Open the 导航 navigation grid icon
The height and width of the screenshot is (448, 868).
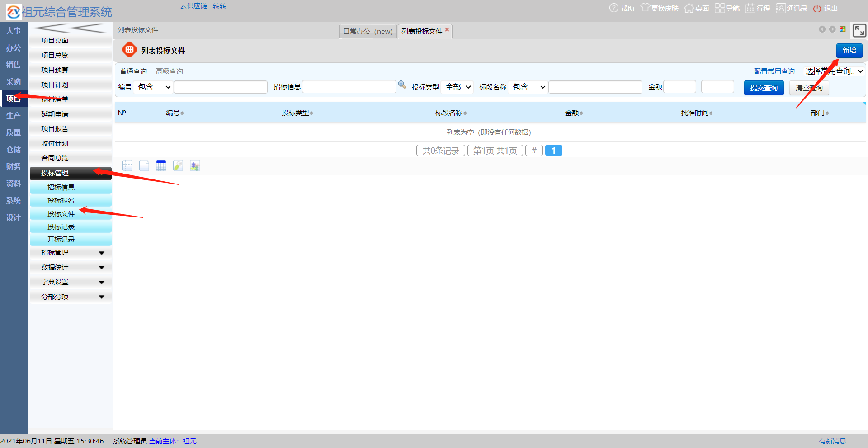[x=720, y=8]
